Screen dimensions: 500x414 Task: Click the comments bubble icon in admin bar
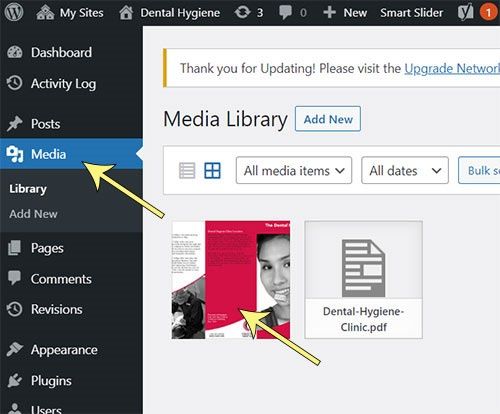pos(285,12)
